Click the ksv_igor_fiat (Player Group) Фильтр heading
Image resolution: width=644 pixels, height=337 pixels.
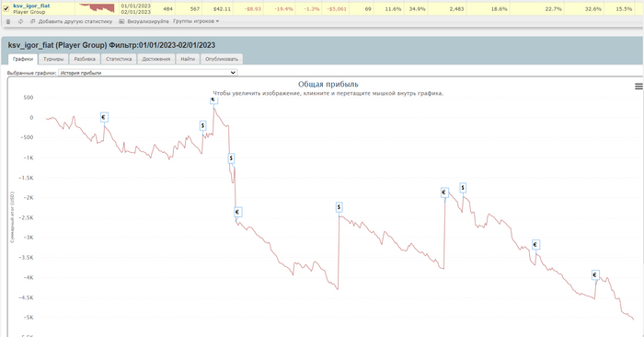click(111, 45)
